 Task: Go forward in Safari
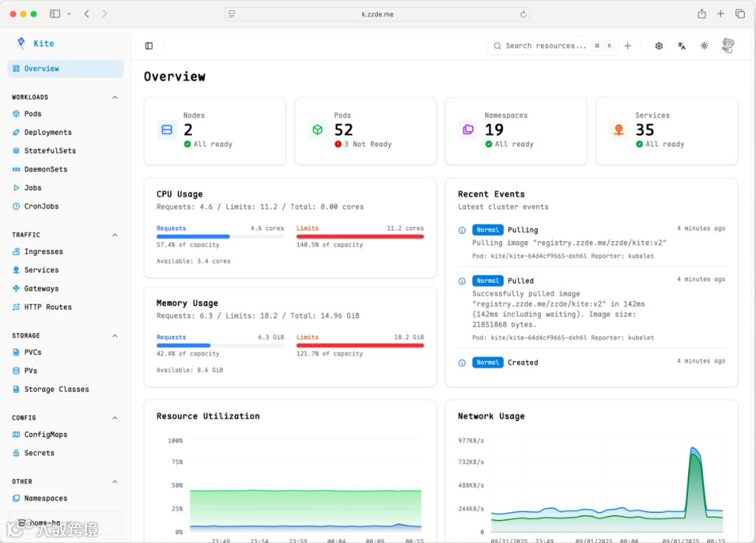click(104, 14)
